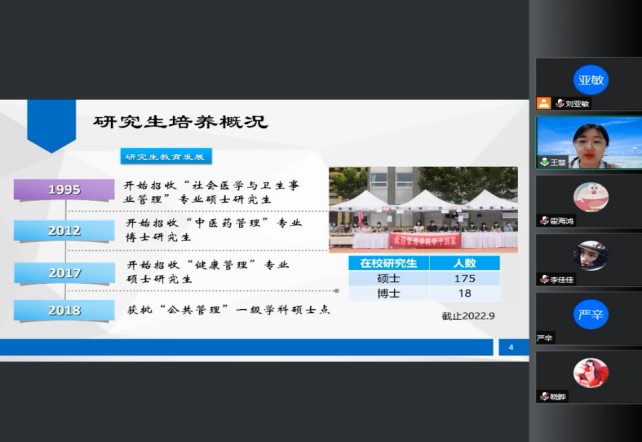The image size is (642, 442).
Task: Click the blue 严辛 avatar circle
Action: pyautogui.click(x=590, y=314)
